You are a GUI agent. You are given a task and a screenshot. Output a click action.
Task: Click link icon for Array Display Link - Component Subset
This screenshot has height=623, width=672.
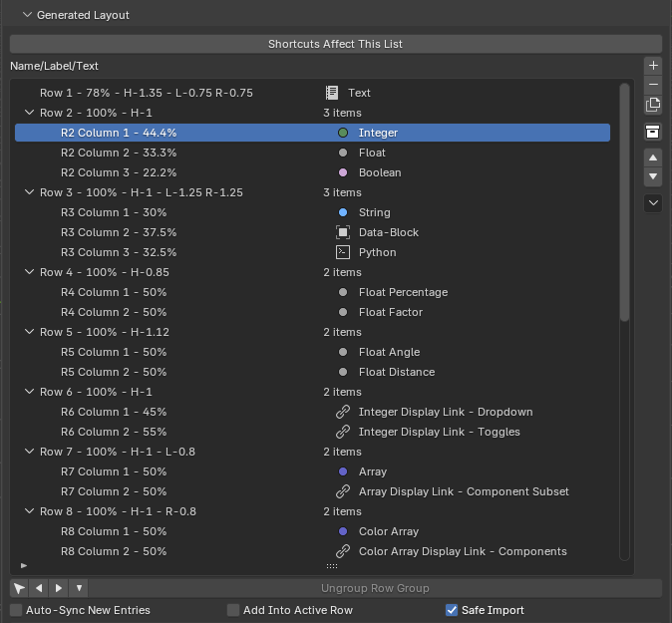coord(343,491)
